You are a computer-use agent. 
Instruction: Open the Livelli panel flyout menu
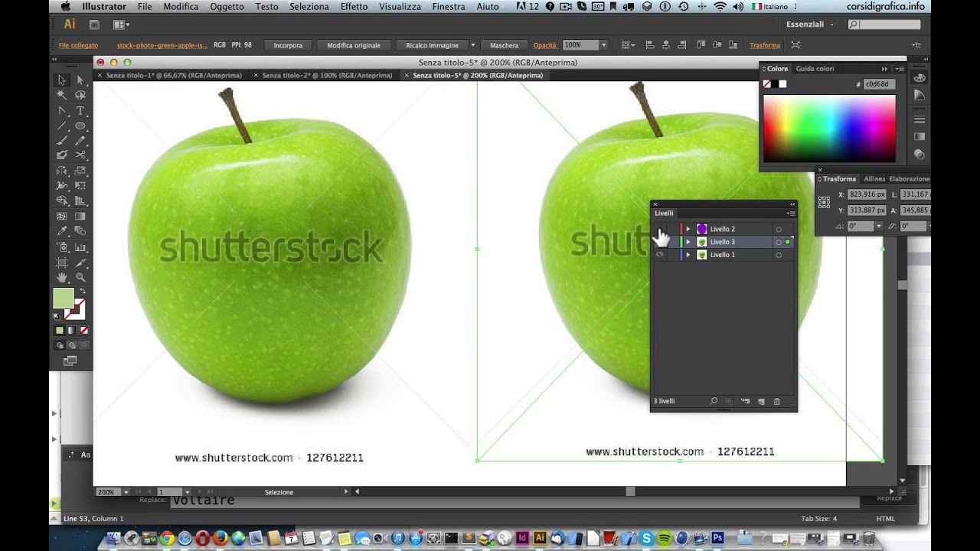[791, 214]
